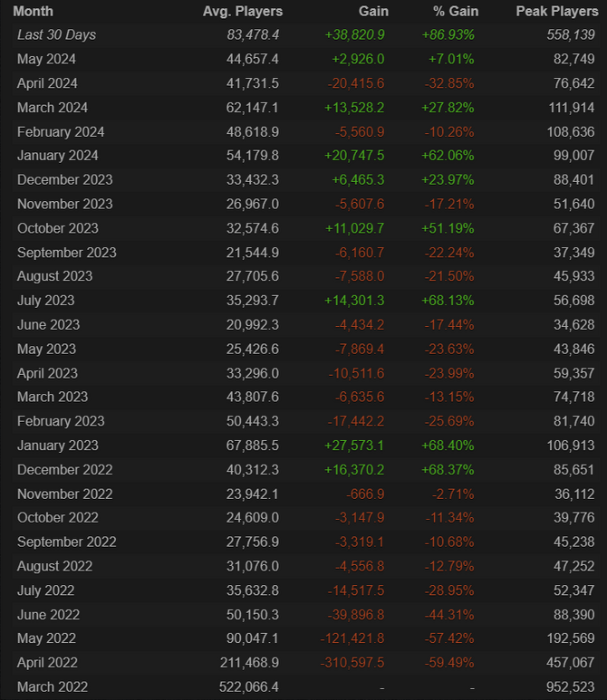Click the Peak Players column header
The width and height of the screenshot is (607, 700).
[x=556, y=12]
